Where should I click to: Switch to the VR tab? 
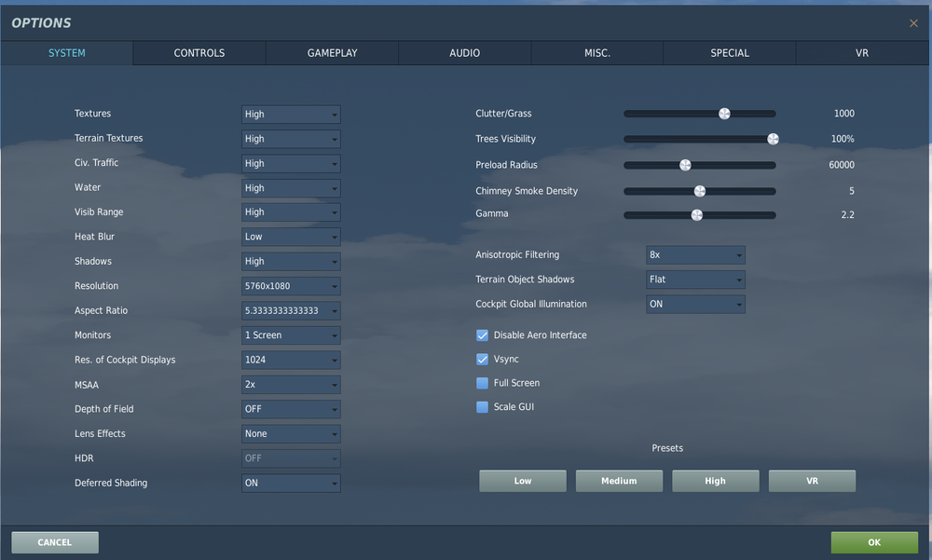862,53
